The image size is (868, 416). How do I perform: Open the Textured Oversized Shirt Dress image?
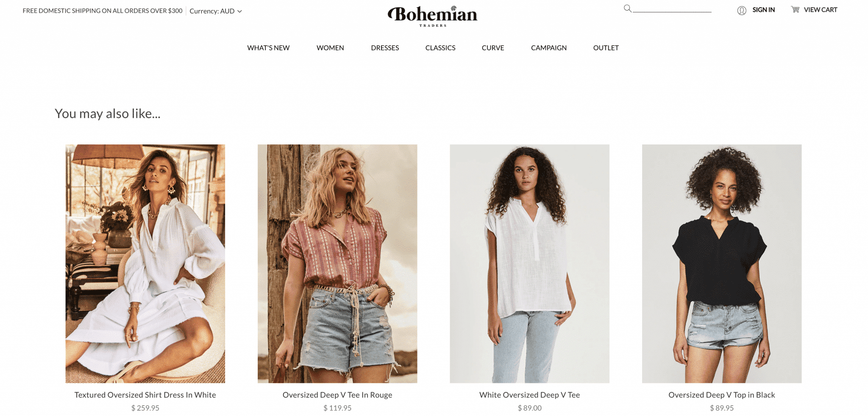[145, 263]
